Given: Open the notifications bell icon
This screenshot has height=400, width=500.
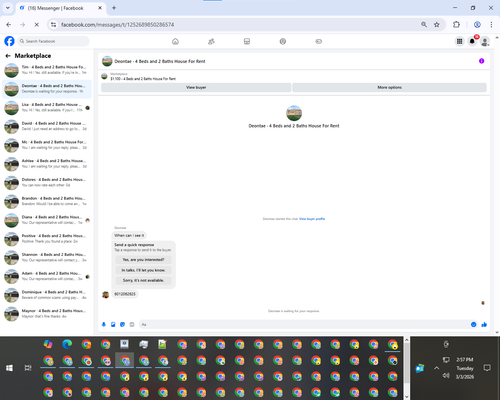Looking at the screenshot, I should click(472, 41).
